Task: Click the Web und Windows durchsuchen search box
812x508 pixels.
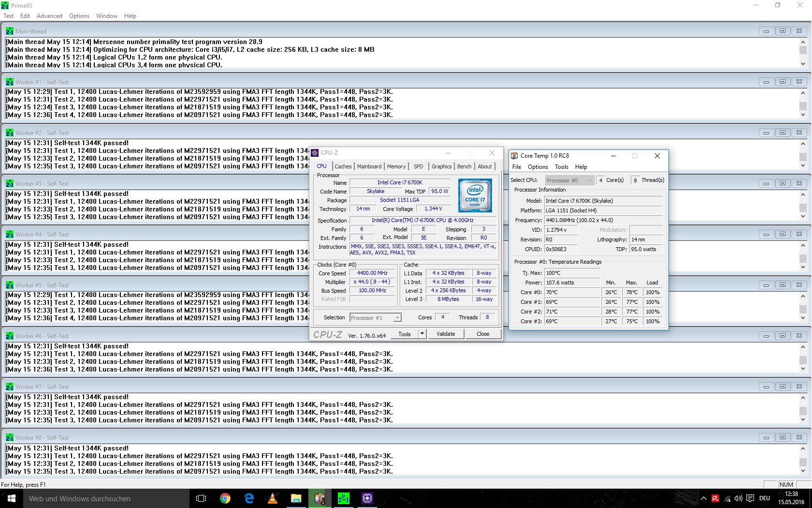Action: click(x=106, y=498)
